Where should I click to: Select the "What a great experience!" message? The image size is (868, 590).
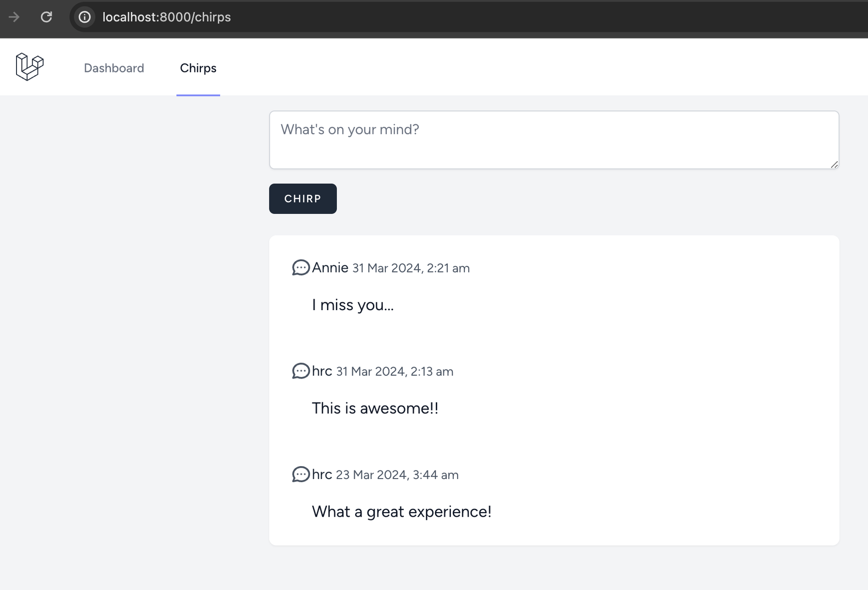[x=402, y=511]
